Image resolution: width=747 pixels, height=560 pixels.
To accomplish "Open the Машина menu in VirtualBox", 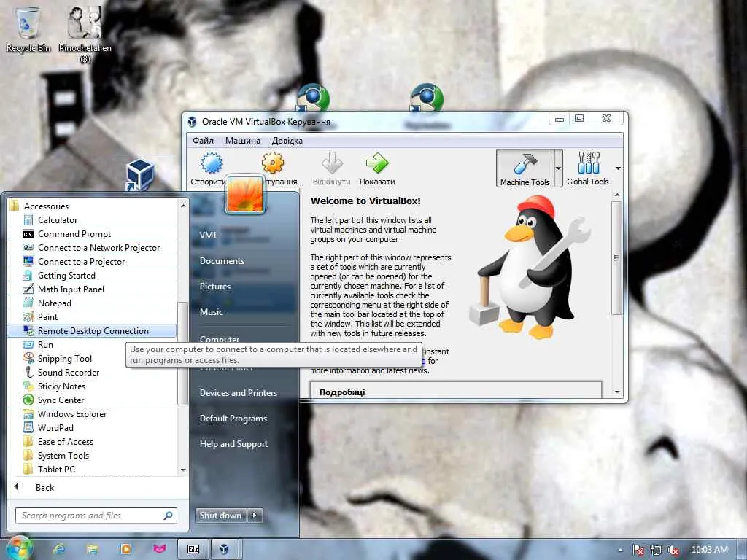I will pyautogui.click(x=242, y=141).
